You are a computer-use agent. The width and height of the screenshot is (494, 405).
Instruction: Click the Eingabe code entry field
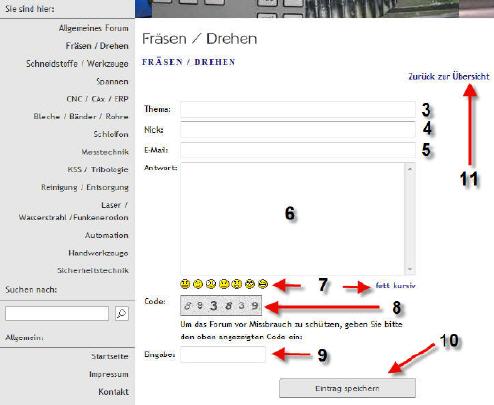tap(223, 354)
